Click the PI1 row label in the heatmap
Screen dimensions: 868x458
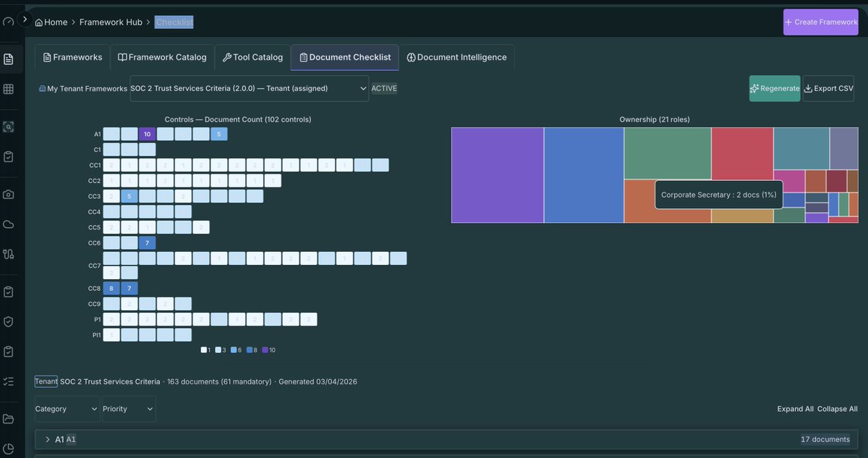pos(96,335)
